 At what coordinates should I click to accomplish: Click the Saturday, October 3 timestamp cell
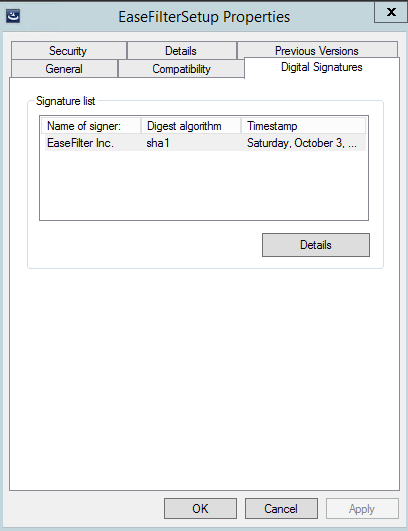point(301,143)
